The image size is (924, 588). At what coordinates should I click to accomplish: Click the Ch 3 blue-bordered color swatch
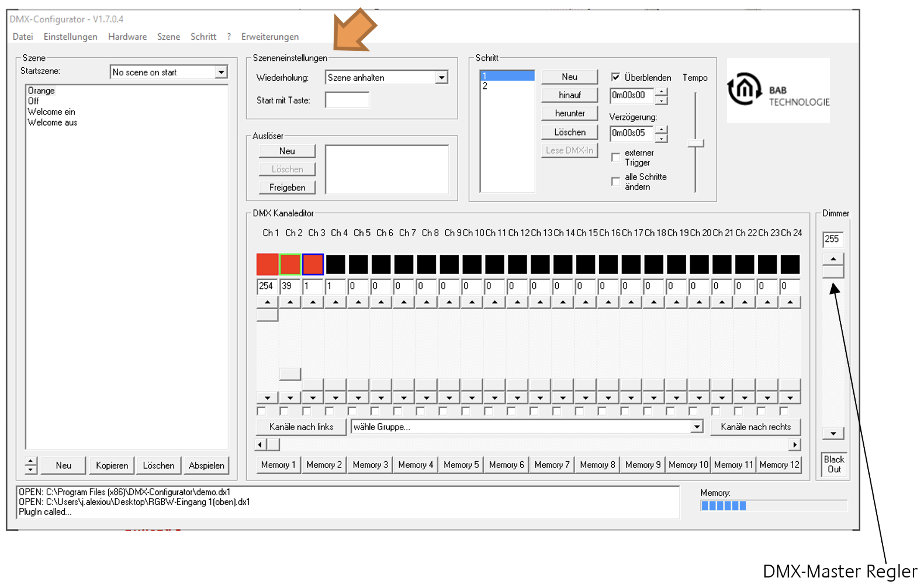pyautogui.click(x=313, y=264)
